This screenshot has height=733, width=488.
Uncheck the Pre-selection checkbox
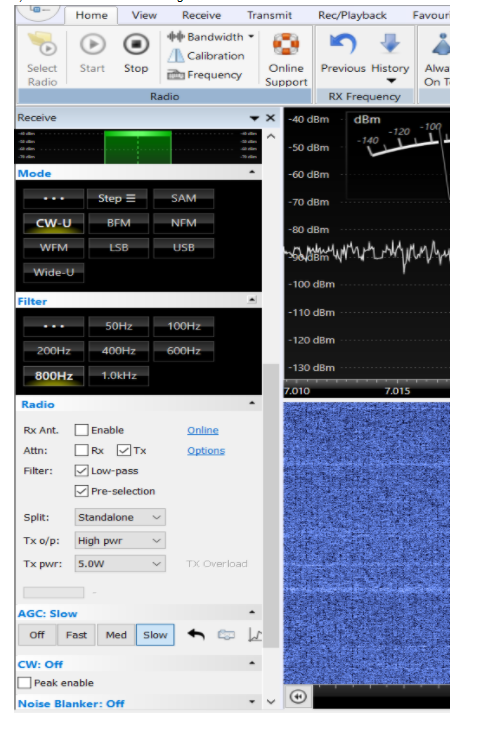click(81, 491)
